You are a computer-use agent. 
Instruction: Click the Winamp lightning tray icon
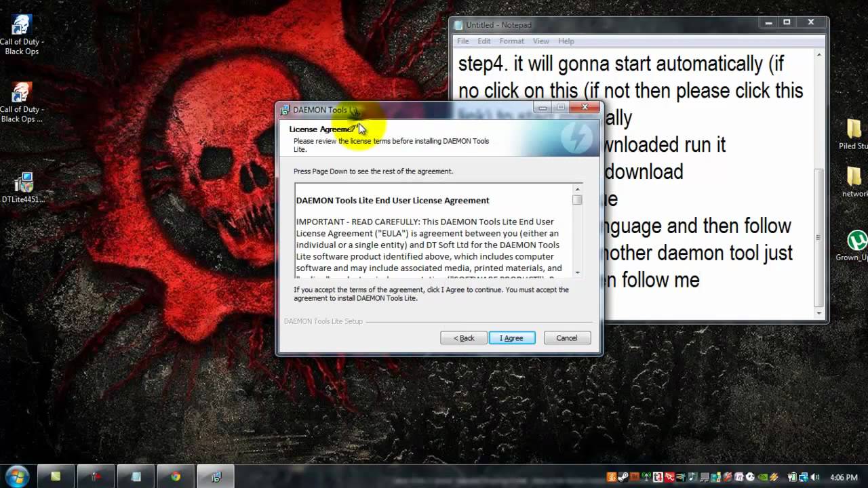pos(774,477)
